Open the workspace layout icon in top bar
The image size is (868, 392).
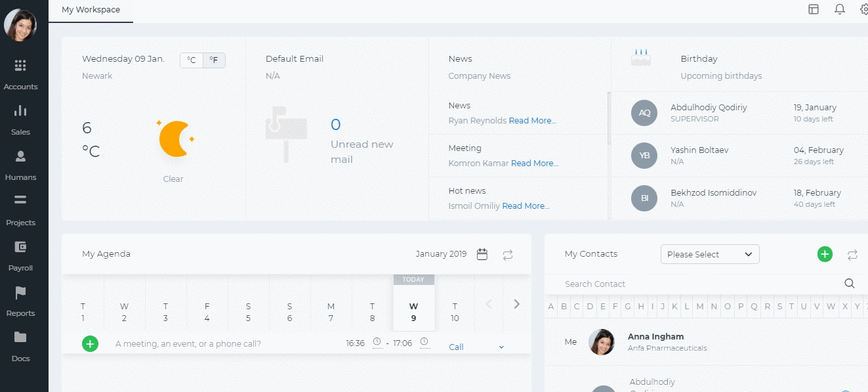point(814,9)
